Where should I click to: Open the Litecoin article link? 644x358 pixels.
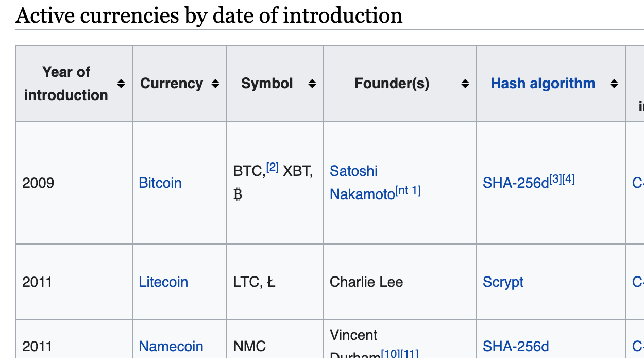click(163, 282)
